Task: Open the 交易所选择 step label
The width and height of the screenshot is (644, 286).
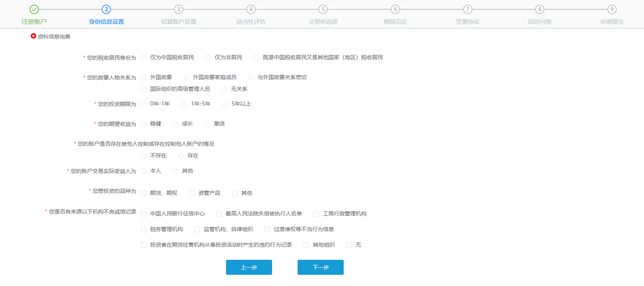Action: coord(323,22)
